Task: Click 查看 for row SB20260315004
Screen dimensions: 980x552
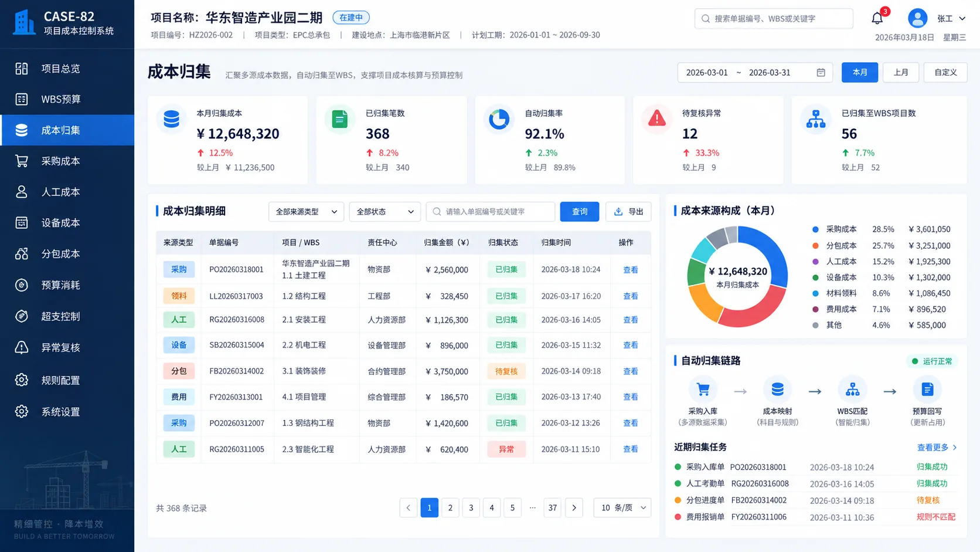Action: pos(630,345)
